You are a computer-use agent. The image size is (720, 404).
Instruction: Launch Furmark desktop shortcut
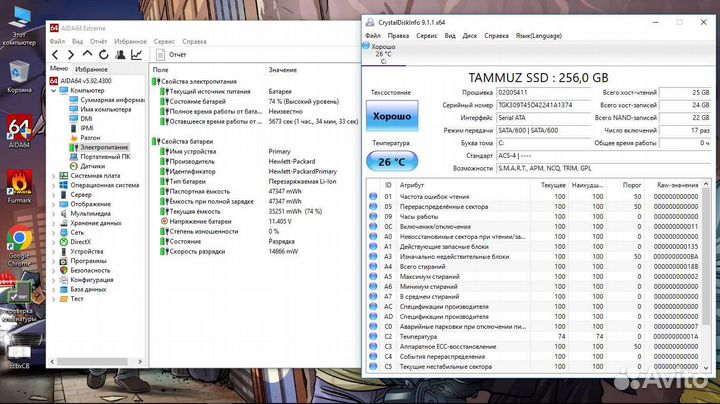(x=19, y=187)
